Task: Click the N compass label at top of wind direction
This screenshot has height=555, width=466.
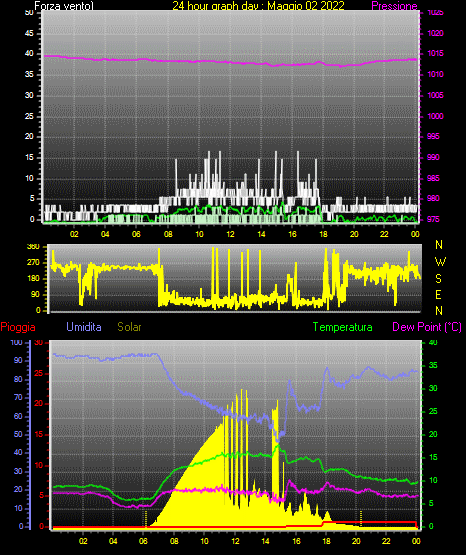Action: pos(439,245)
